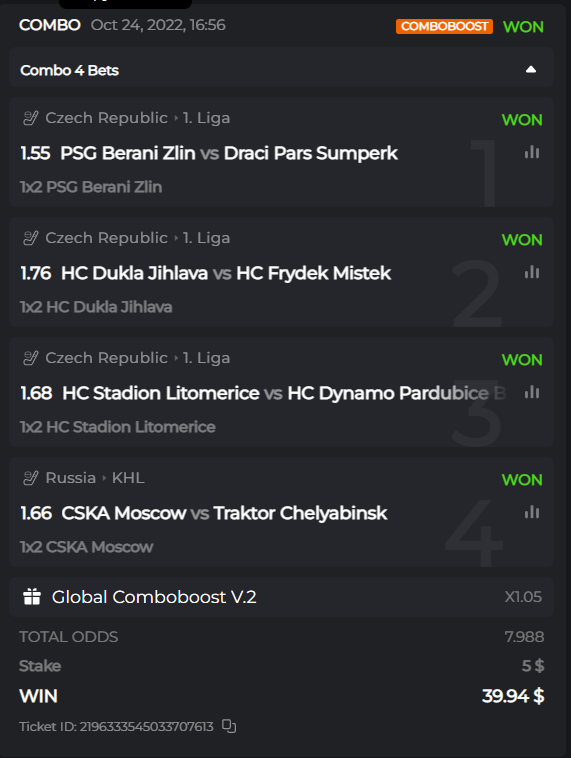Click the Global Comboboost V.2 row
The height and width of the screenshot is (758, 571).
click(x=281, y=597)
